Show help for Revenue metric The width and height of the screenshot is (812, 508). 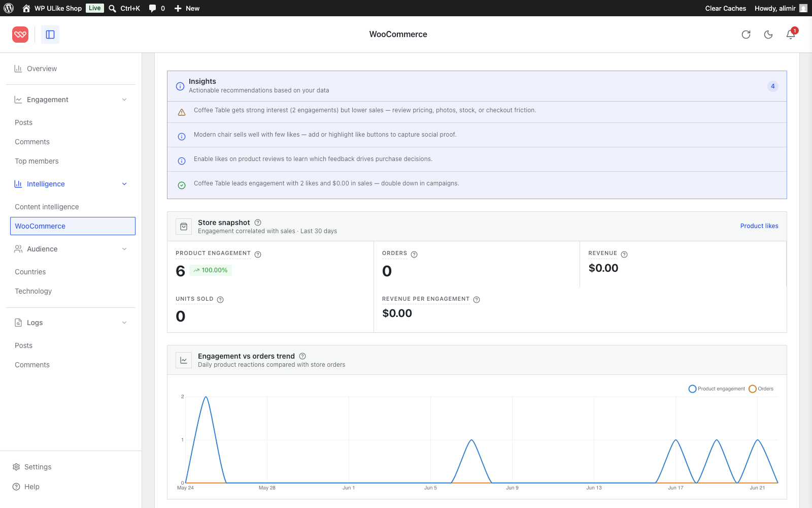point(624,255)
